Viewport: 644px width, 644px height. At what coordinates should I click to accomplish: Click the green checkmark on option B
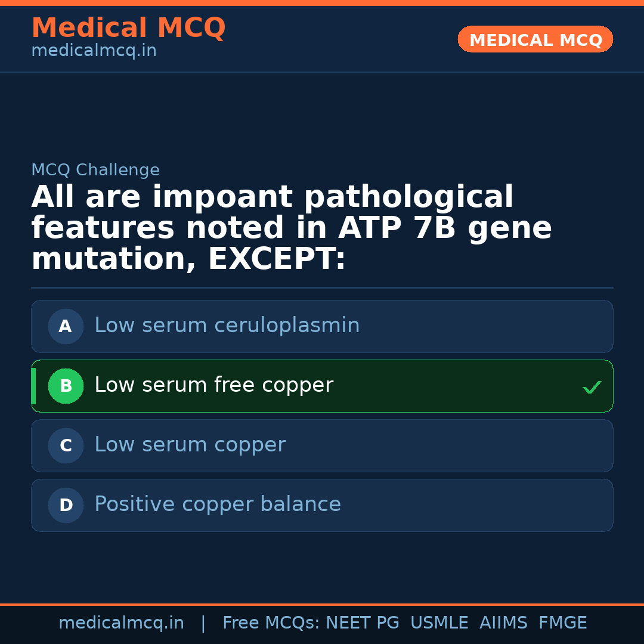point(592,388)
